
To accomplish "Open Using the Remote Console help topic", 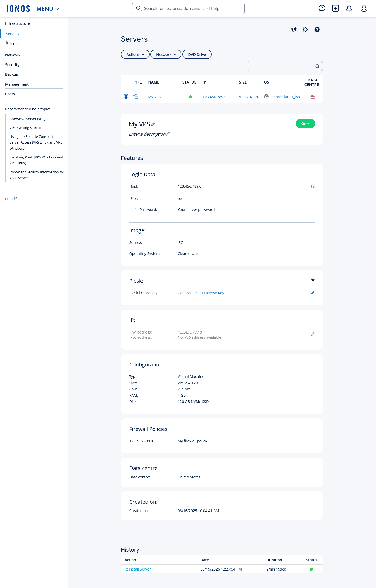I will point(36,142).
